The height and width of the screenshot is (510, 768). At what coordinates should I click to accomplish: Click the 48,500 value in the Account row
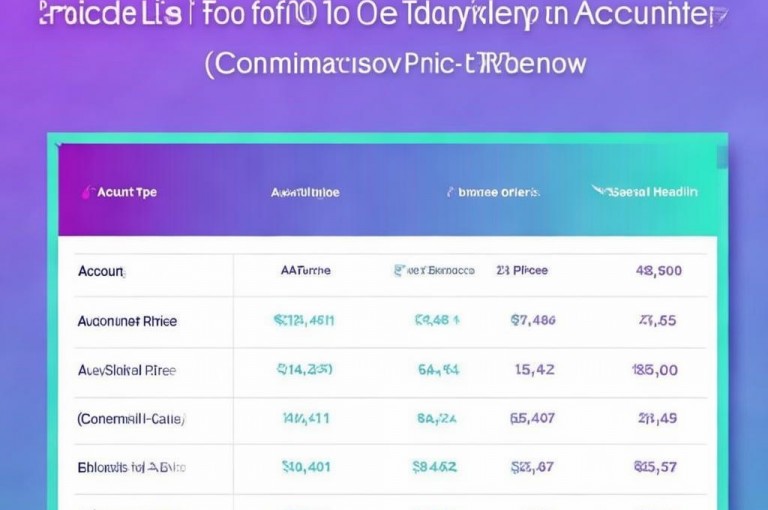[x=659, y=270]
